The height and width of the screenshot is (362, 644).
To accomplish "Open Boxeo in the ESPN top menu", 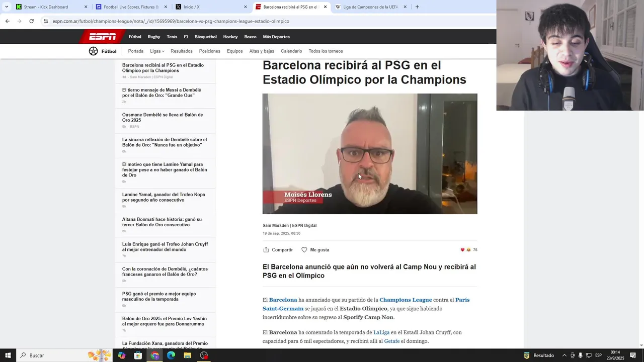I will tap(250, 37).
